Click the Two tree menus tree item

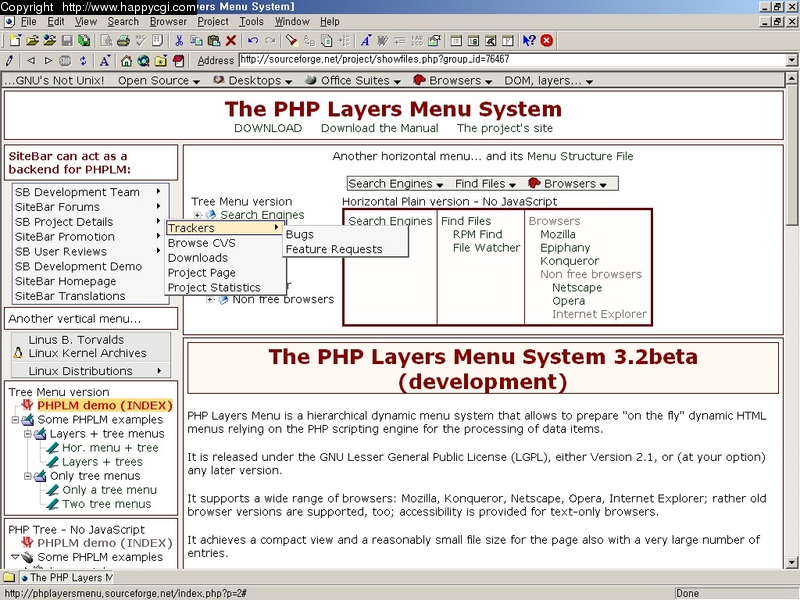107,504
